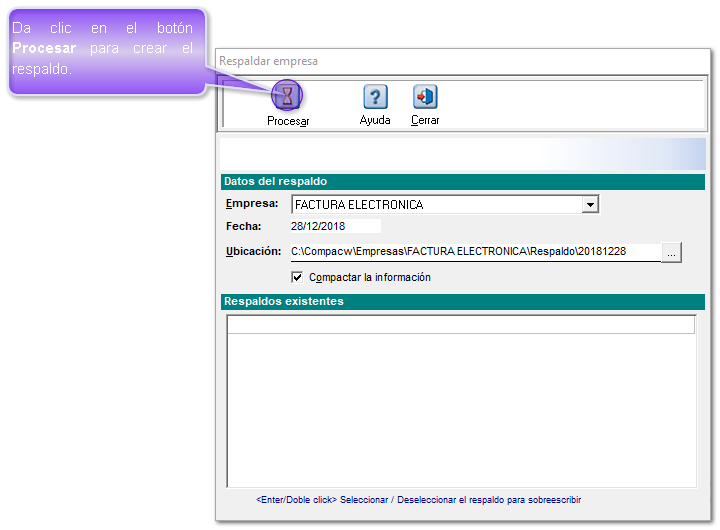The width and height of the screenshot is (720, 530).
Task: Open Ayuda help icon
Action: click(x=375, y=96)
